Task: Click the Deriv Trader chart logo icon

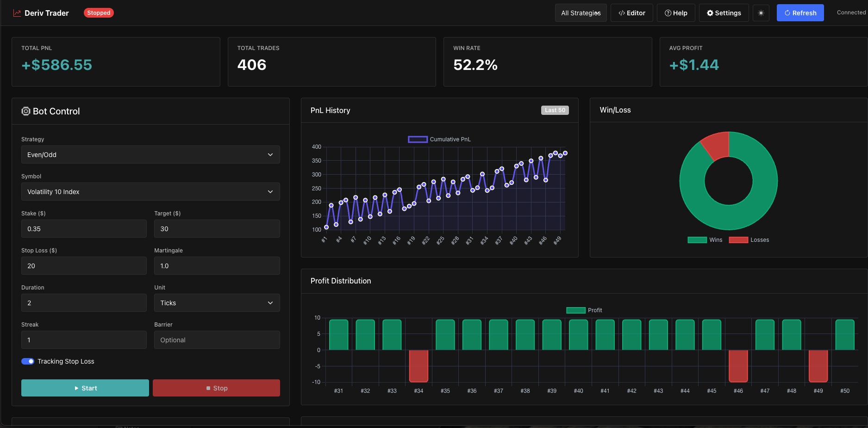Action: pyautogui.click(x=17, y=13)
